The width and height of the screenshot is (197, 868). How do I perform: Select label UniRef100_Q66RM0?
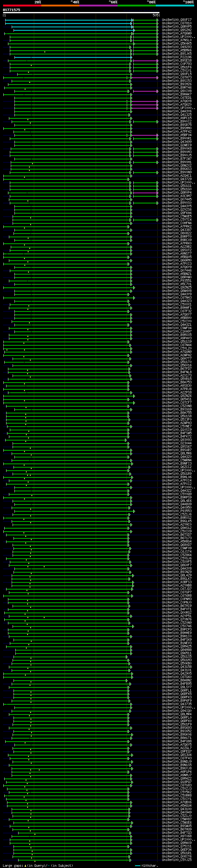[x=177, y=260]
